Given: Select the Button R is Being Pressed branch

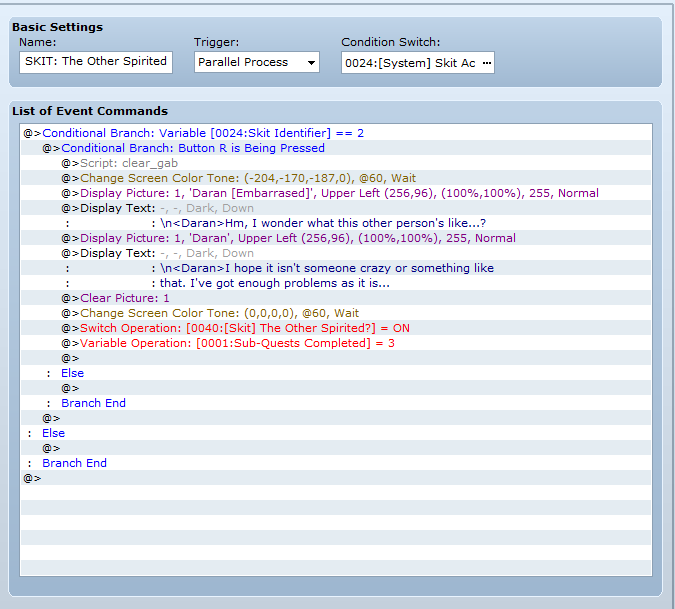Looking at the screenshot, I should coord(193,148).
